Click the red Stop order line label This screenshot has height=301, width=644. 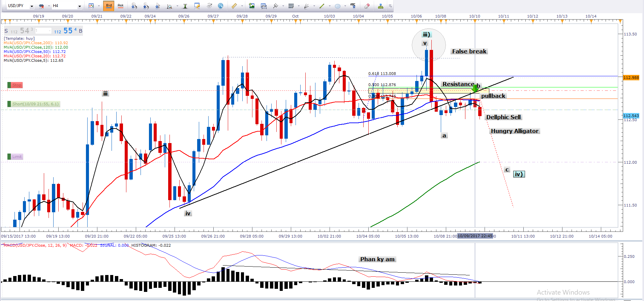(x=17, y=85)
